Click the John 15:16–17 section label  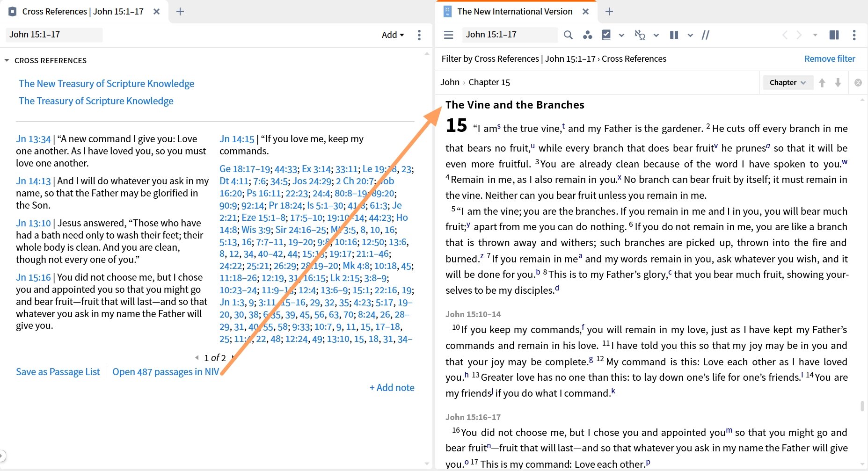pyautogui.click(x=473, y=417)
